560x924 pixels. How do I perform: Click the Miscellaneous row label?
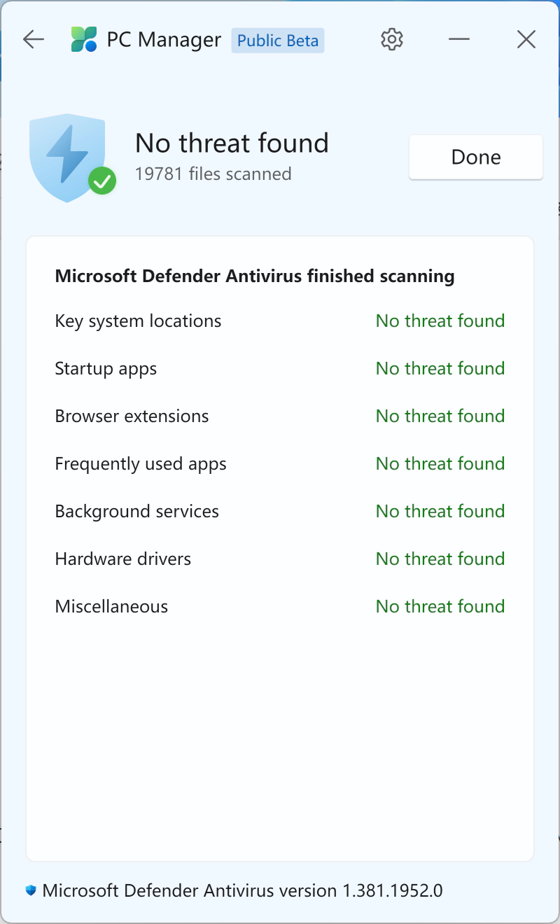pyautogui.click(x=111, y=606)
